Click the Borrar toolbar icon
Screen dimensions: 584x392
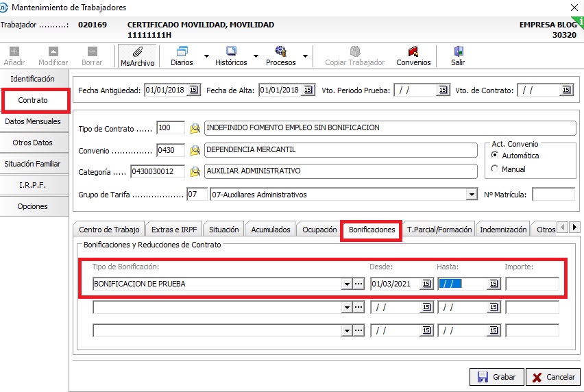pyautogui.click(x=92, y=51)
